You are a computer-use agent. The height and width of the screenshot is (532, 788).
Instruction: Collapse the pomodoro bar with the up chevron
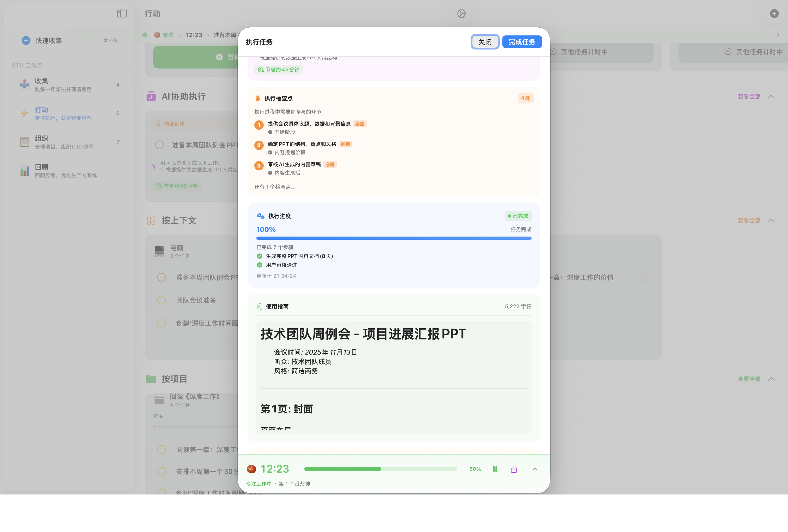[x=535, y=469]
